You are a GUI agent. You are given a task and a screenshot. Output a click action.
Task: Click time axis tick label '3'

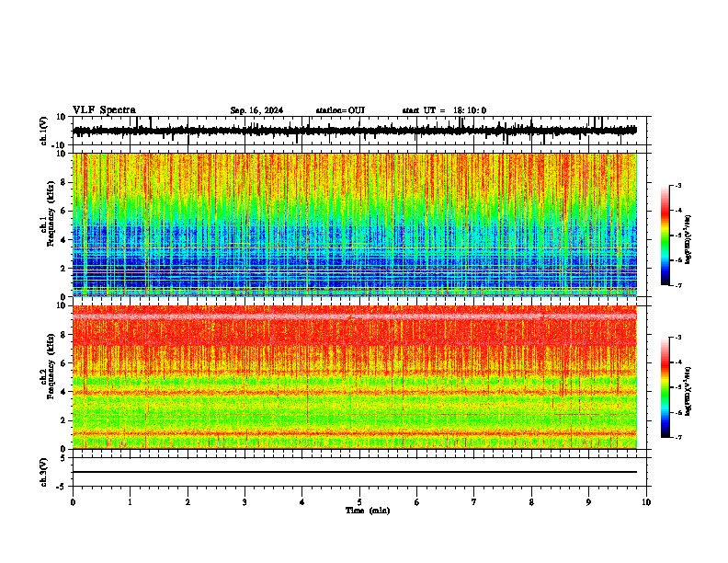(245, 502)
